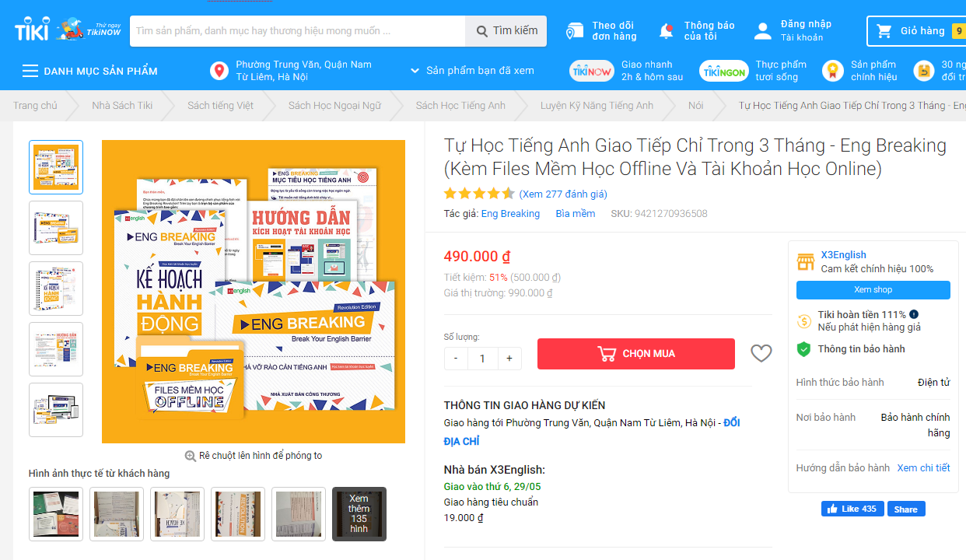Viewport: 966px width, 560px height.
Task: Click Sách Học Tiếng Anh breadcrumb
Action: (x=460, y=106)
